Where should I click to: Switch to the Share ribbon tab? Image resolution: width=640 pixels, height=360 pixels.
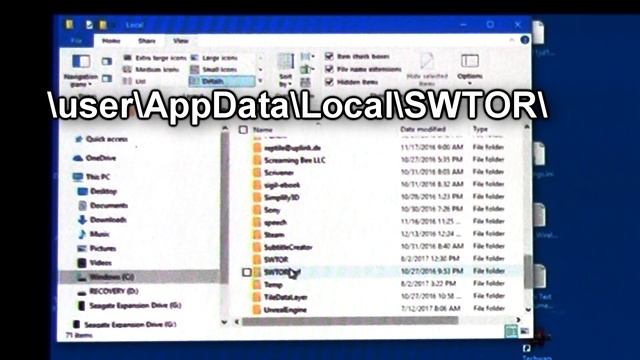point(147,41)
